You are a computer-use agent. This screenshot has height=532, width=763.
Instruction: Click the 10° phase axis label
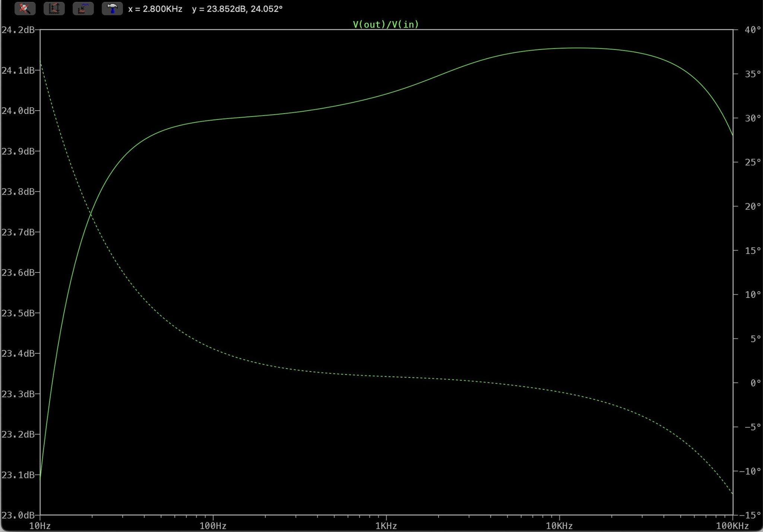coord(752,294)
